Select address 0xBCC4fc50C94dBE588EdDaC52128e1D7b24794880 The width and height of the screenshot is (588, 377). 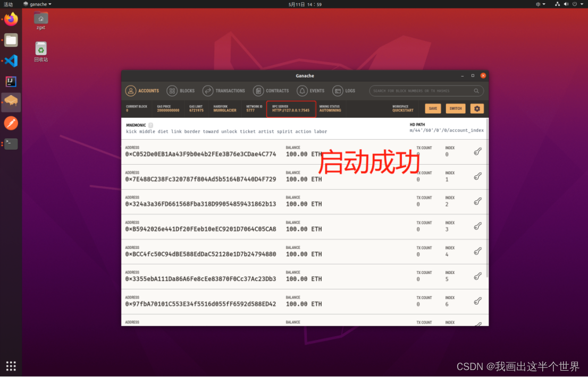(200, 254)
